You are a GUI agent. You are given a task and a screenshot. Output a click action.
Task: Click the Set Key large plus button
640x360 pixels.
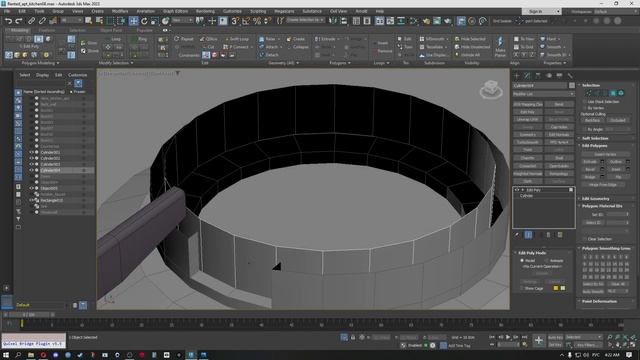tap(539, 340)
